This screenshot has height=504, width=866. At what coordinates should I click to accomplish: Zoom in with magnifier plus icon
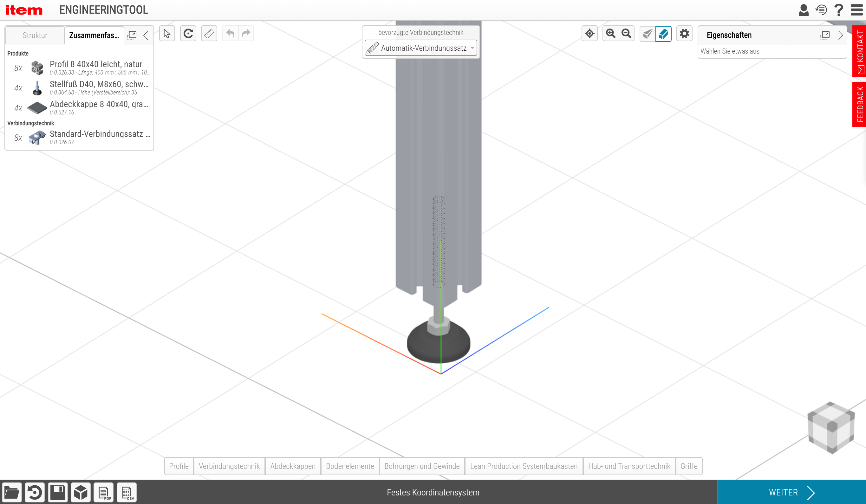click(x=610, y=34)
